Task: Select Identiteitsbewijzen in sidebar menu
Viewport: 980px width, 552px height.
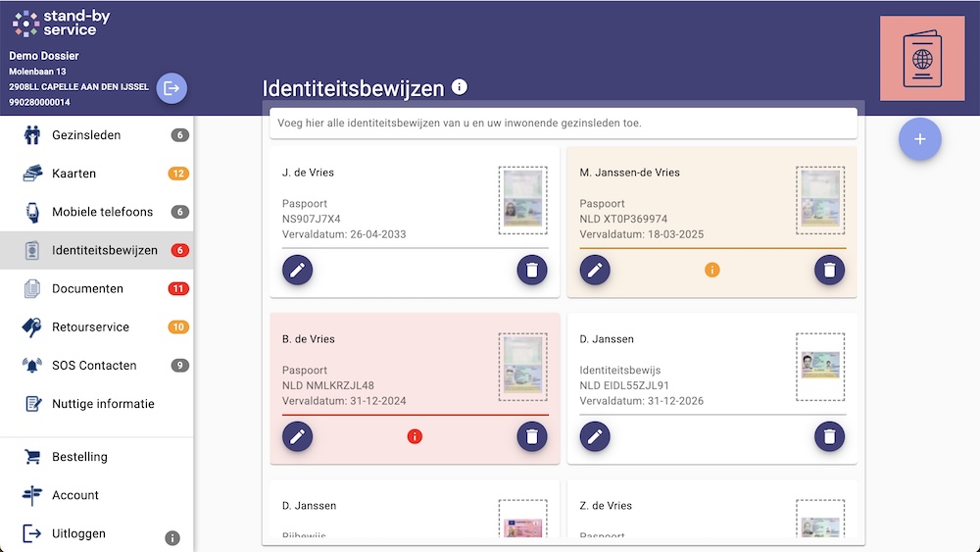Action: click(x=97, y=250)
